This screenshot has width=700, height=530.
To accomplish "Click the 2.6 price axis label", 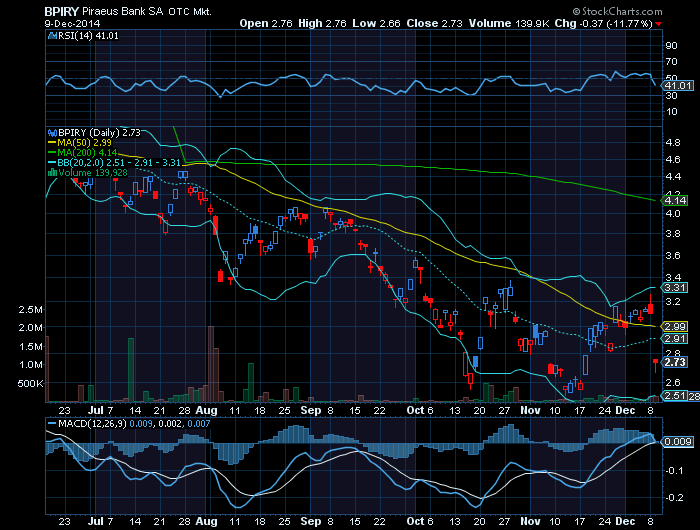I will click(673, 383).
